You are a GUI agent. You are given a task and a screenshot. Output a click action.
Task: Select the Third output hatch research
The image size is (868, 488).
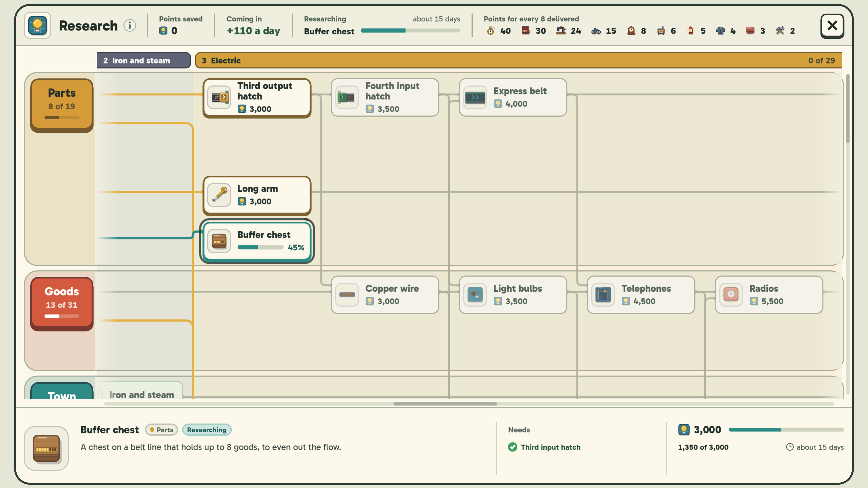pos(257,98)
